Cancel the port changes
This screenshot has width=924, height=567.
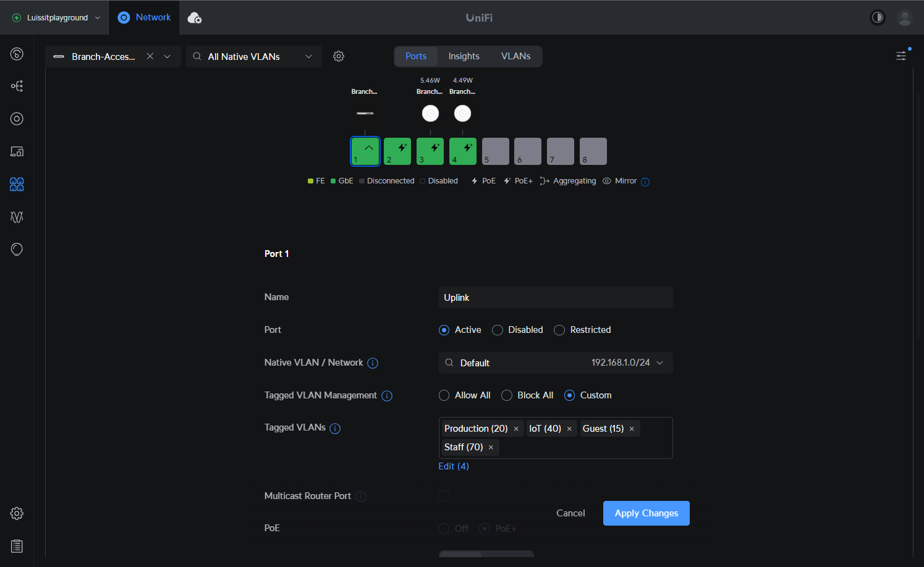click(570, 513)
